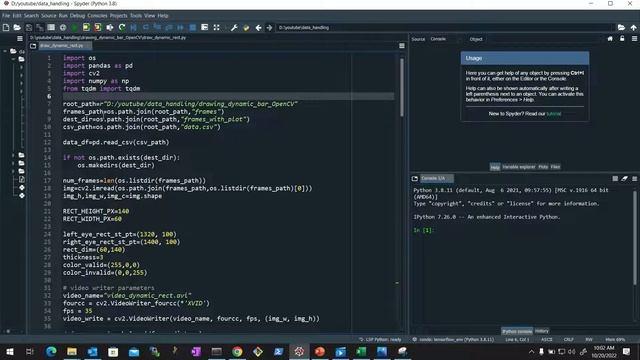Click conda tensorflow_env status bar entry
This screenshot has width=640, height=360.
tap(453, 340)
